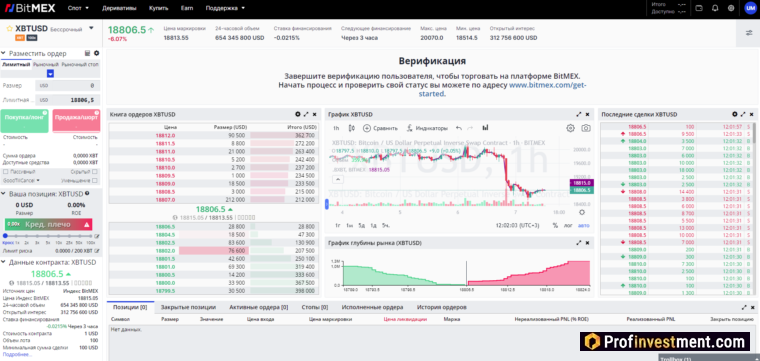Viewport: 760px width, 361px height.
Task: Open the Поддержка dropdown menu
Action: pos(225,8)
